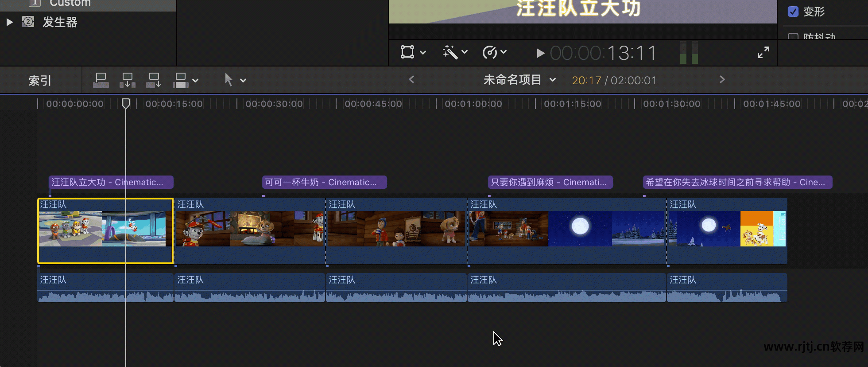Viewport: 868px width, 367px height.
Task: Select the first 汪汪队 audio clip
Action: 105,288
